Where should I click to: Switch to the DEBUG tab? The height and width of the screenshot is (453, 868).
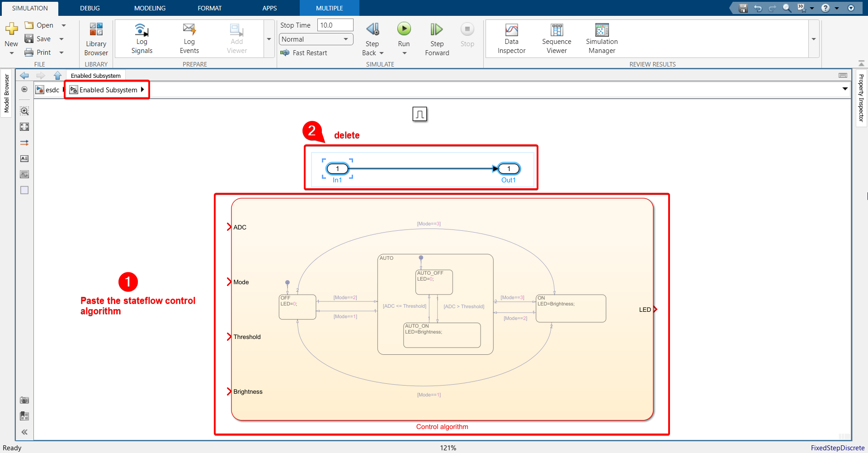tap(90, 8)
